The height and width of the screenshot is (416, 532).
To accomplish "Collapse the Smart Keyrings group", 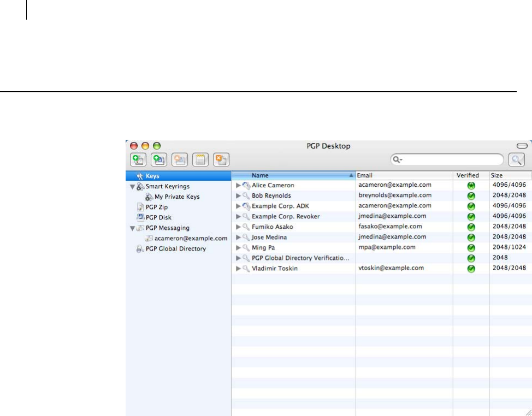I will [132, 187].
